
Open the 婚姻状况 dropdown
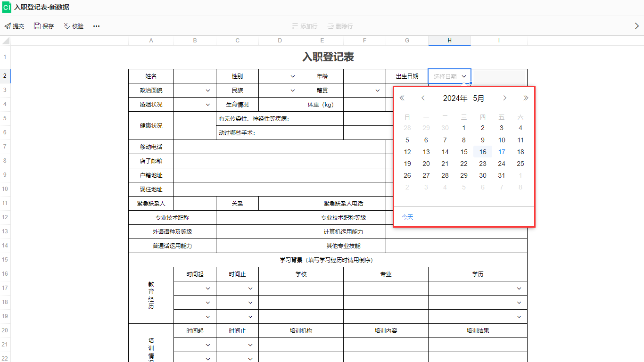[x=207, y=104]
